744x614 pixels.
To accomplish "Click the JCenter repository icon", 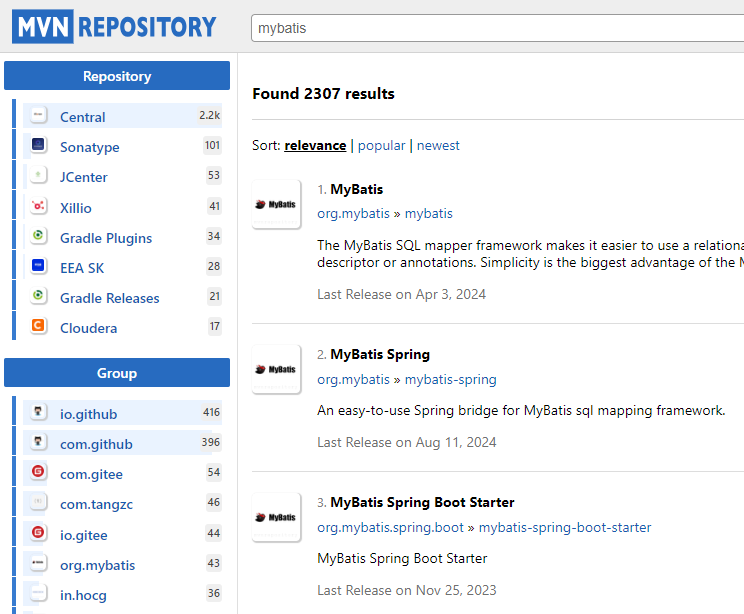I will click(38, 175).
